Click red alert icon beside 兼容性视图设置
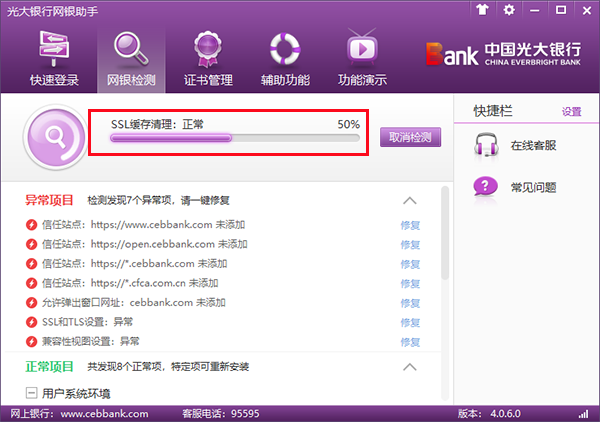Viewport: 600px width, 422px height. pos(31,342)
